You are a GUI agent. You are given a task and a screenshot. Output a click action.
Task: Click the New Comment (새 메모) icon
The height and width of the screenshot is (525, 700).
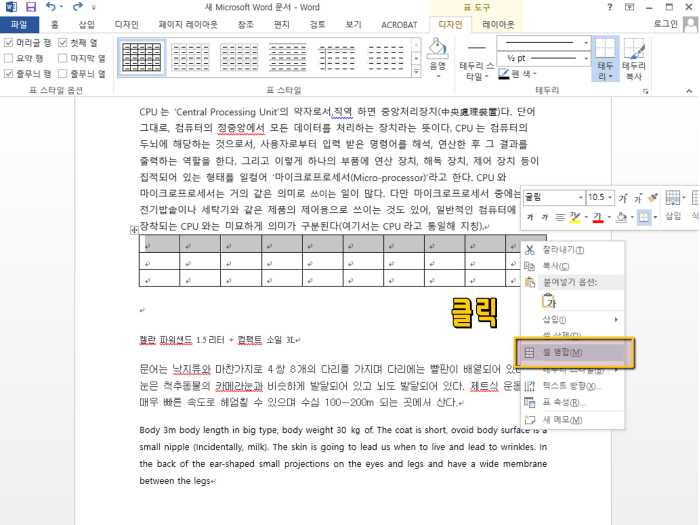529,420
